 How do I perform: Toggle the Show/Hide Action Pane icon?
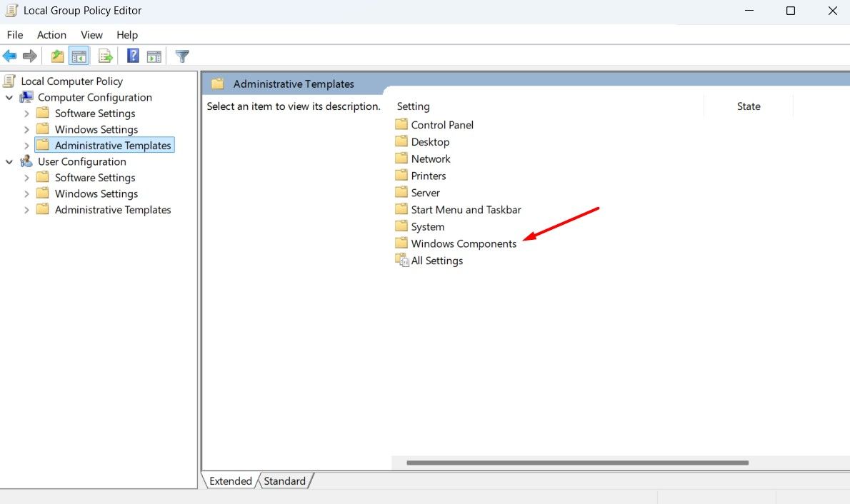tap(154, 56)
